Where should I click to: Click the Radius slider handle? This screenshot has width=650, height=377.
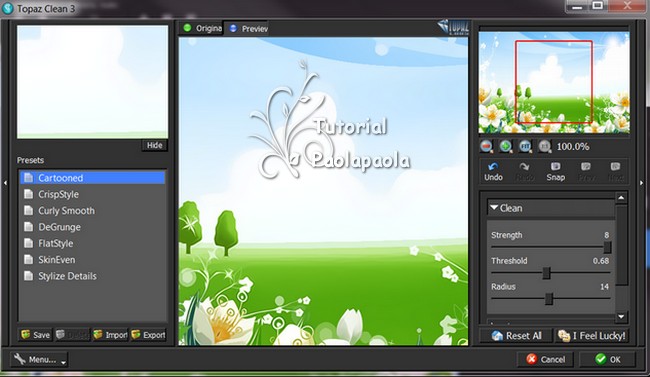549,299
